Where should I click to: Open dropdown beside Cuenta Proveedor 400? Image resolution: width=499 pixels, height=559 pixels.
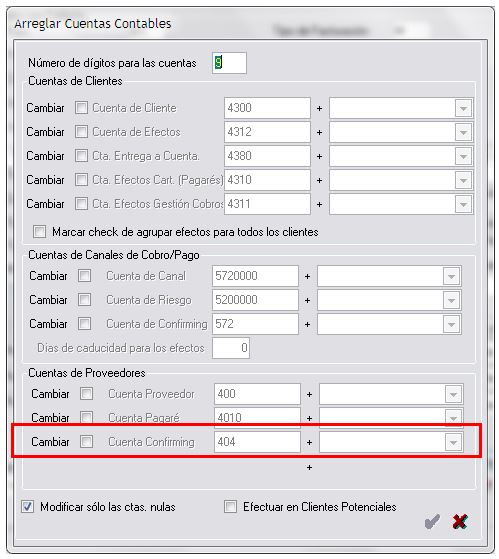click(453, 394)
